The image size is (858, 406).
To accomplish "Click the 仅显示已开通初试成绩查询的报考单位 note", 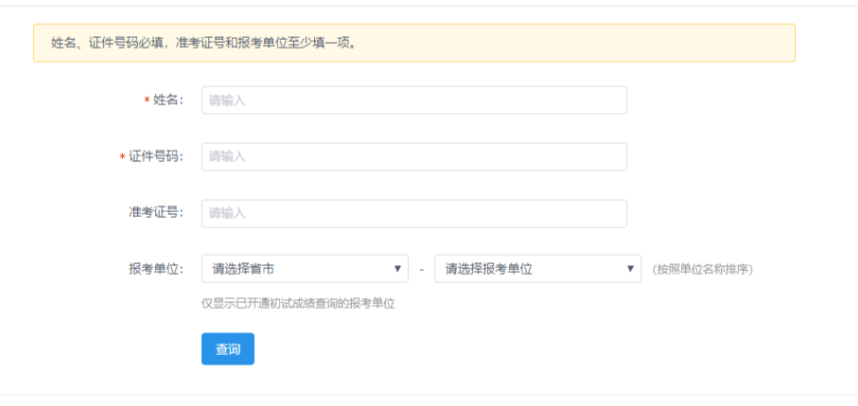I will (298, 303).
